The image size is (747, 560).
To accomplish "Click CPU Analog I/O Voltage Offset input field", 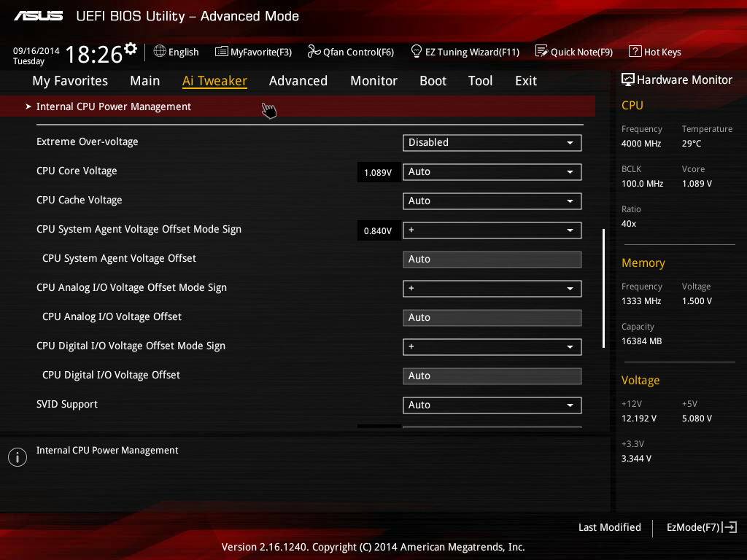I will pos(492,318).
